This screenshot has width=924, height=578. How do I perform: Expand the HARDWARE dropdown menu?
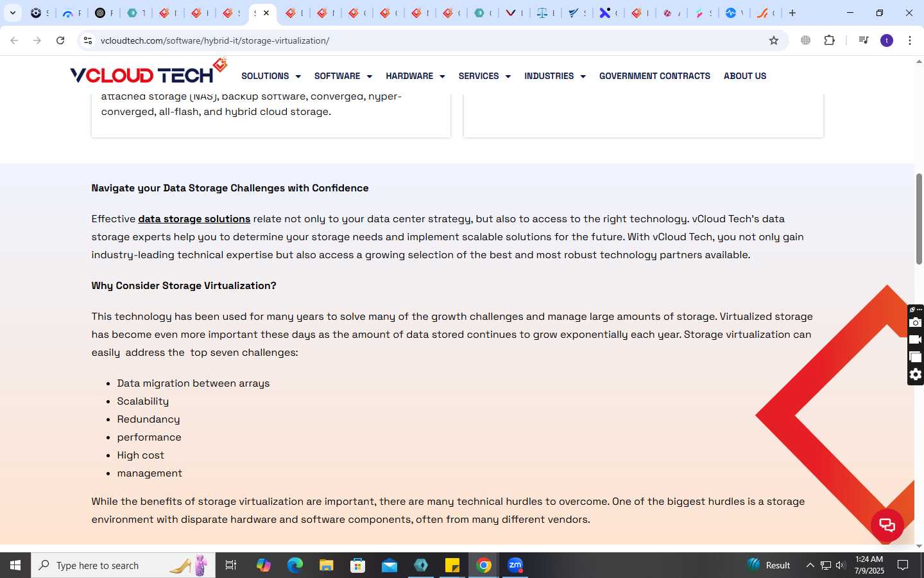click(x=415, y=76)
